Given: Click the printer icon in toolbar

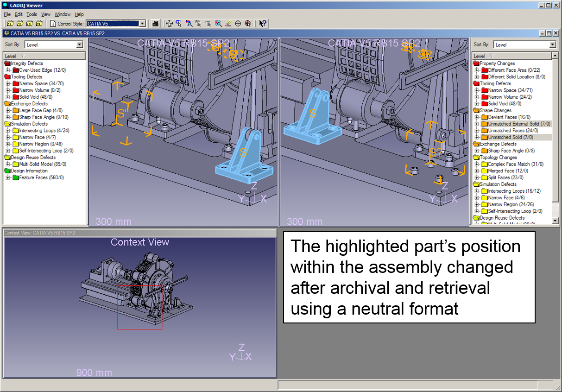Looking at the screenshot, I should coord(156,23).
